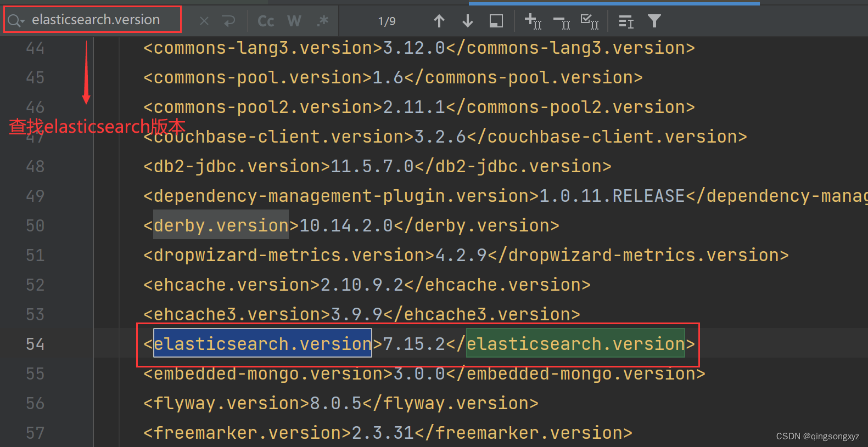This screenshot has height=447, width=868.
Task: Unselect occurrence icon in find bar
Action: (562, 22)
